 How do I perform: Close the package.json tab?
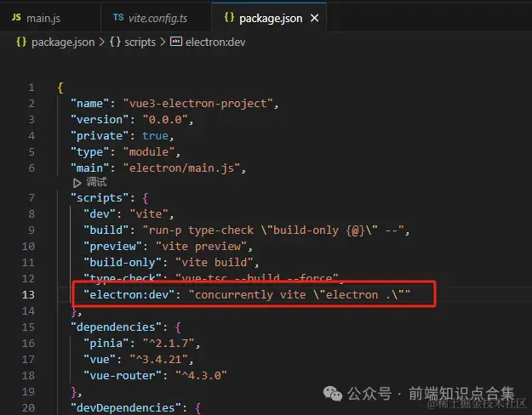pyautogui.click(x=314, y=18)
